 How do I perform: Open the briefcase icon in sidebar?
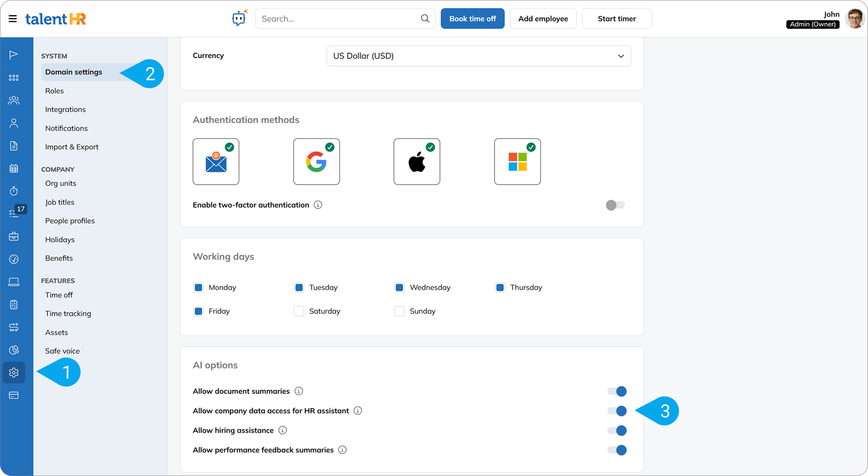[14, 236]
